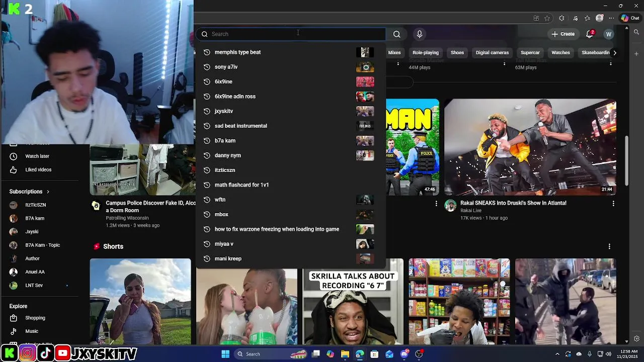644x362 pixels.
Task: Select the Mixes filter chip
Action: [x=394, y=53]
